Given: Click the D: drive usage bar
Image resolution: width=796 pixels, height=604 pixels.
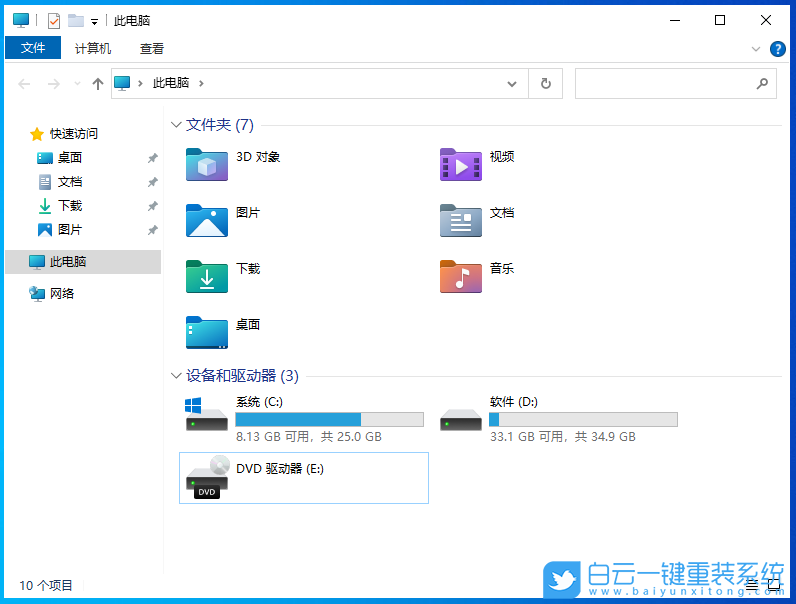Looking at the screenshot, I should (583, 419).
